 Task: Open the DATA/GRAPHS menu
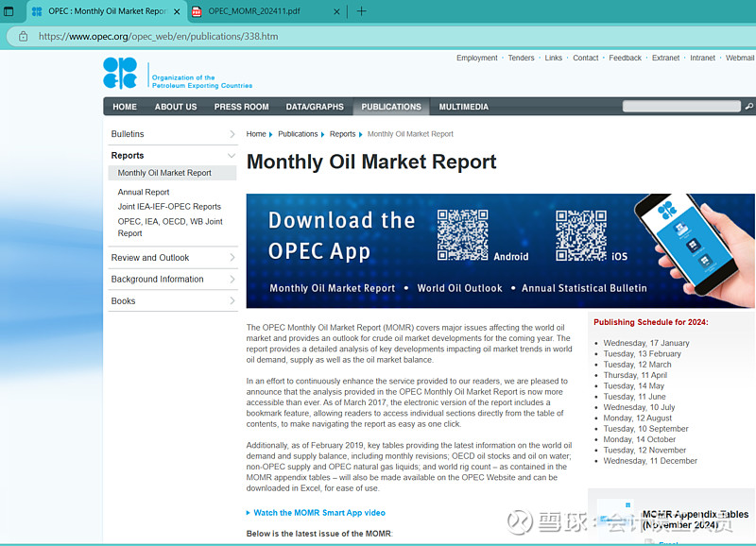pyautogui.click(x=315, y=107)
